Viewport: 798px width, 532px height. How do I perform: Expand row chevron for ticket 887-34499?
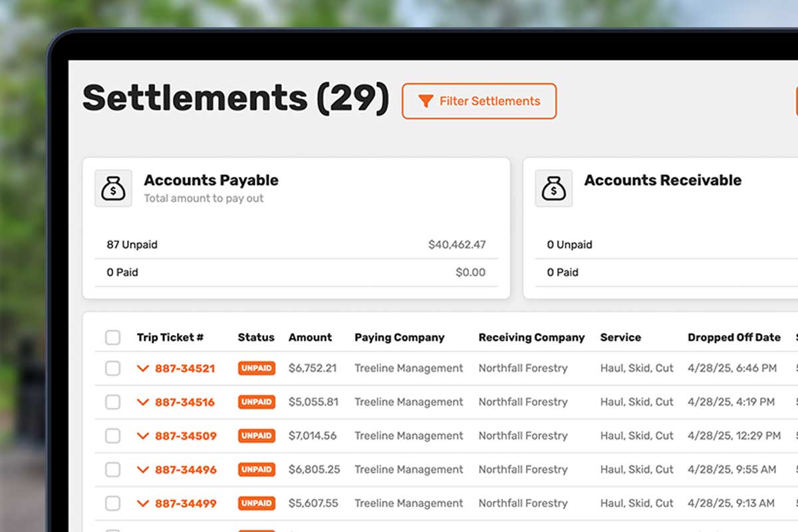pyautogui.click(x=143, y=503)
